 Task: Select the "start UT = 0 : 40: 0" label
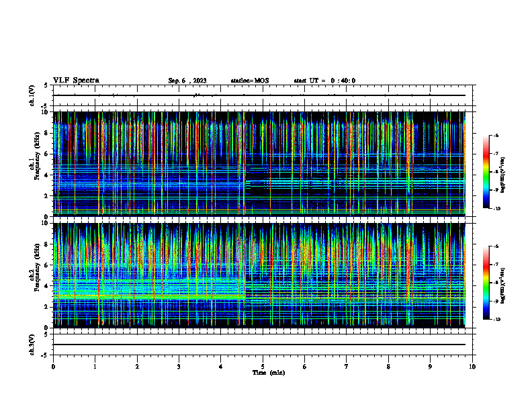(324, 81)
